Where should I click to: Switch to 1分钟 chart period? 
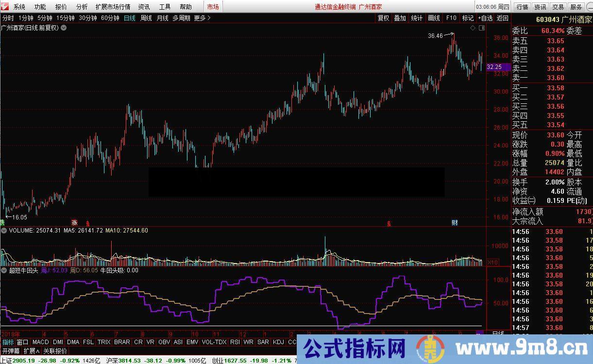26,18
